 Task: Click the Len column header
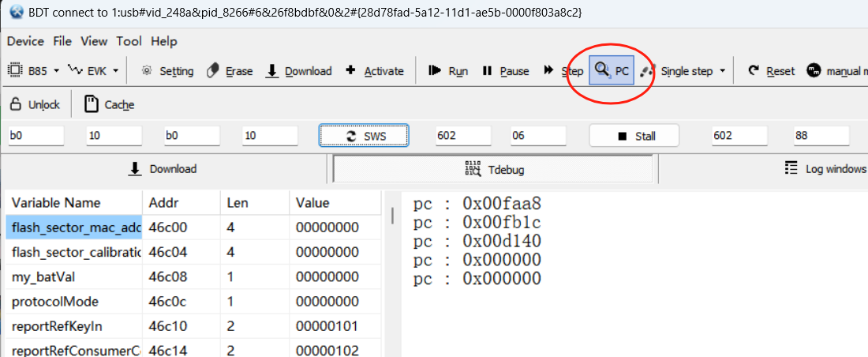click(x=255, y=203)
